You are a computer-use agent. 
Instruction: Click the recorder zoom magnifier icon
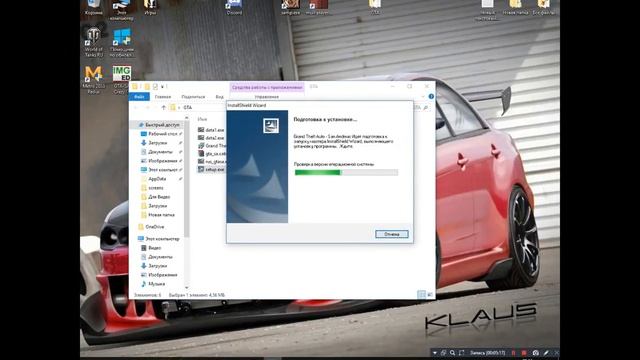pos(452,353)
